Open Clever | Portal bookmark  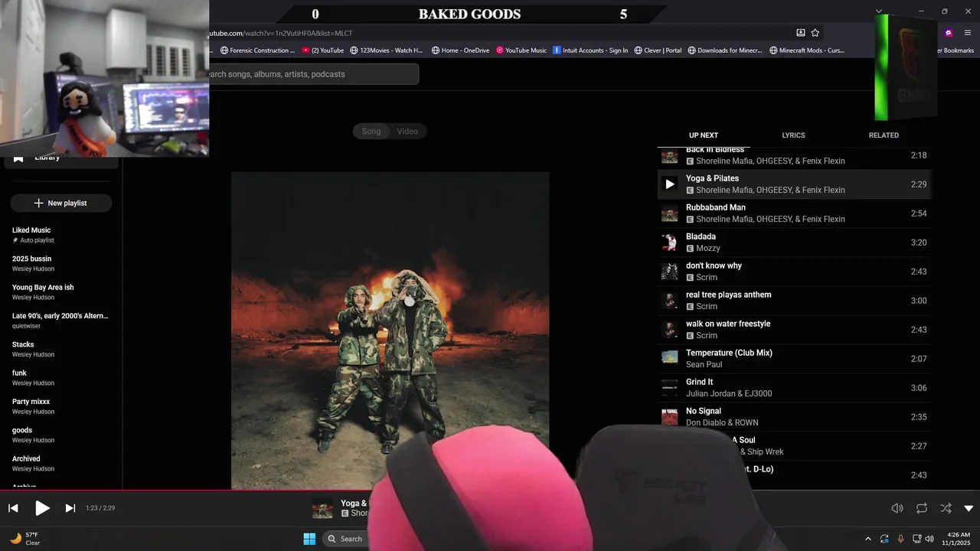click(x=658, y=51)
